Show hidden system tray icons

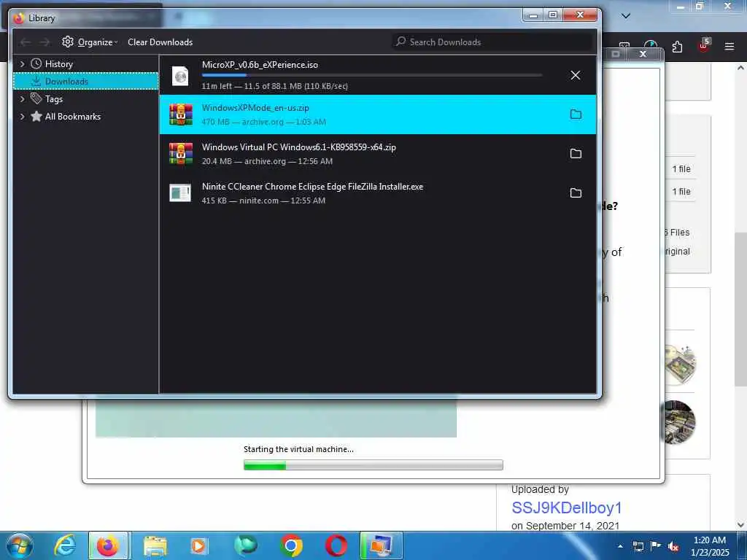tap(620, 546)
